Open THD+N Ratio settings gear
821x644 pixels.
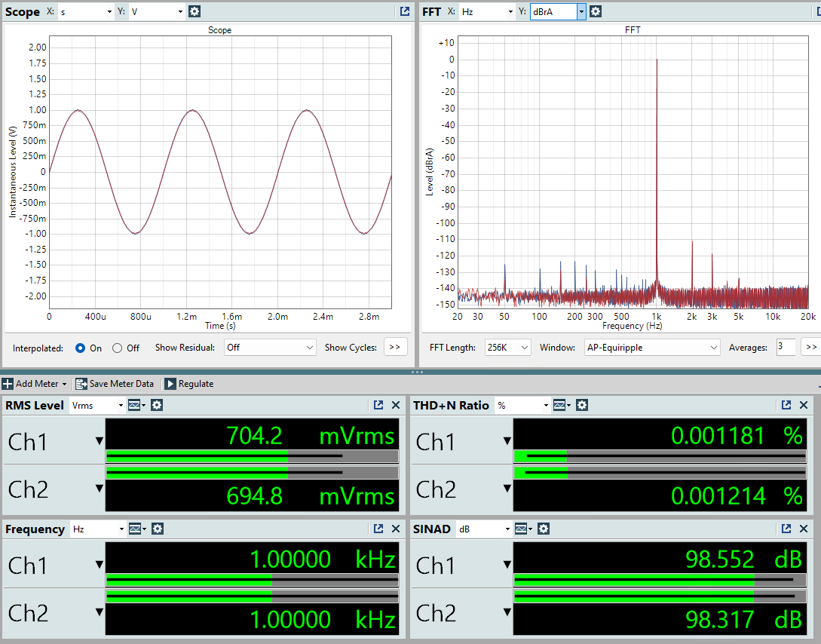pyautogui.click(x=582, y=405)
